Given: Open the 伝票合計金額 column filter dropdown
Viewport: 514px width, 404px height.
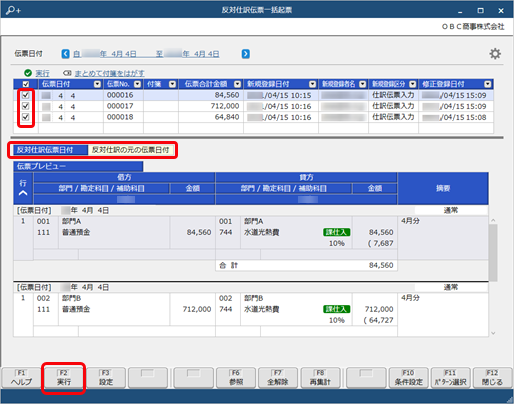Looking at the screenshot, I should [x=237, y=84].
